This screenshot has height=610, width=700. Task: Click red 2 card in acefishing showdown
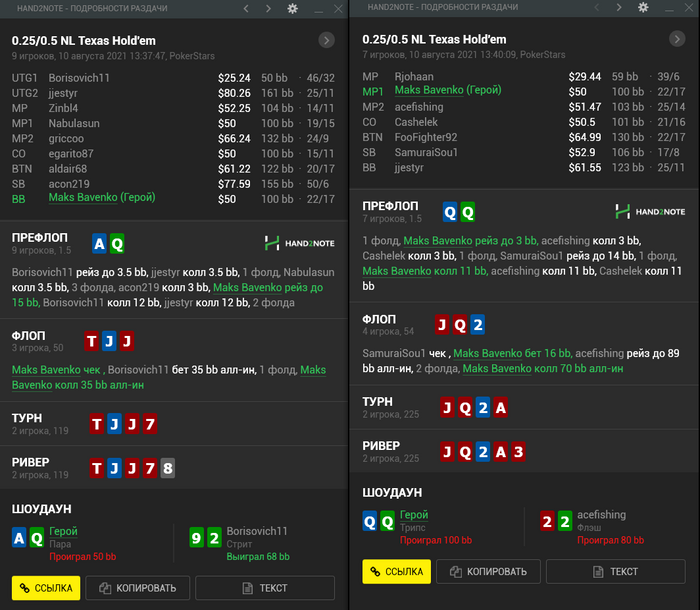[x=547, y=522]
